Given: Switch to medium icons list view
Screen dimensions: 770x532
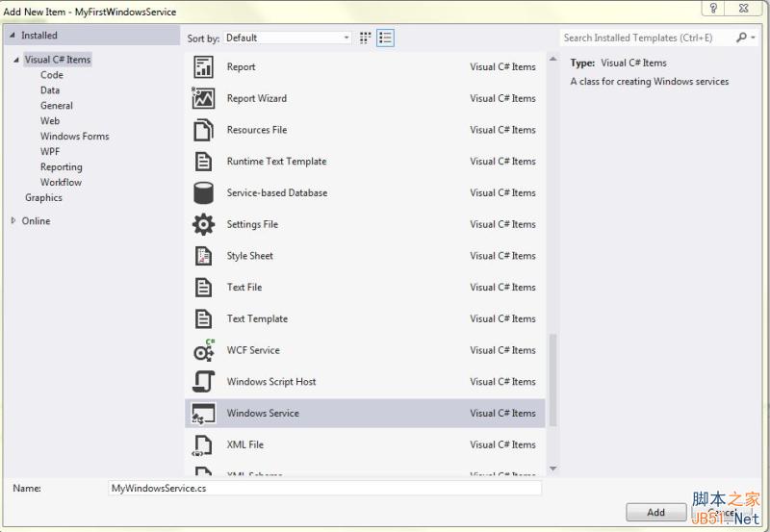Looking at the screenshot, I should (386, 38).
